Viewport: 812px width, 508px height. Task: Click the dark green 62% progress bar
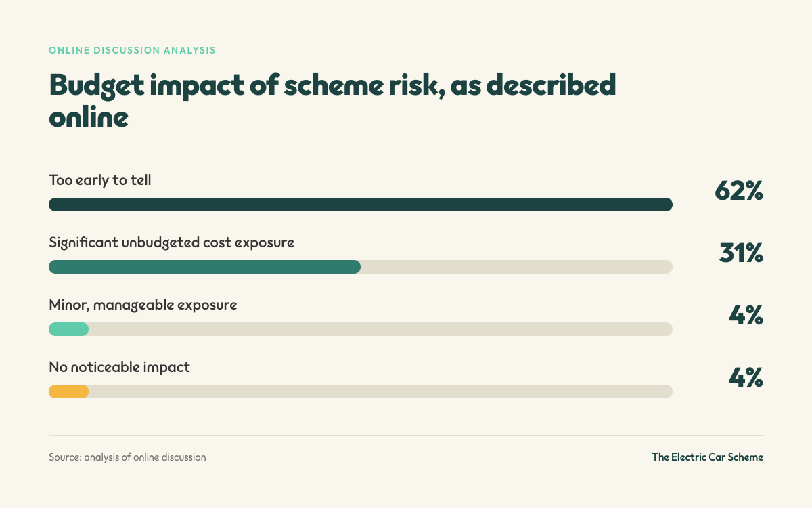(x=361, y=205)
